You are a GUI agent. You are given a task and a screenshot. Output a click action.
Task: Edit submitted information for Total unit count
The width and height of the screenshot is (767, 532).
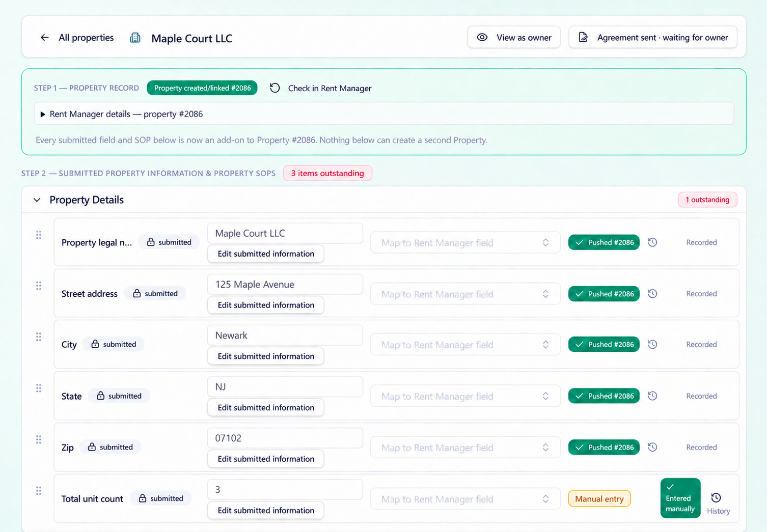pos(266,511)
